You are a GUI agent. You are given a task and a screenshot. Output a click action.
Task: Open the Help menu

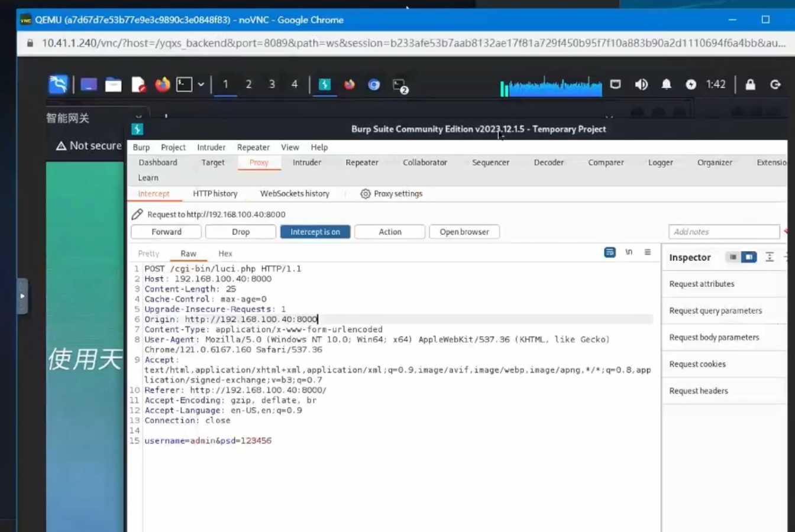pyautogui.click(x=319, y=147)
